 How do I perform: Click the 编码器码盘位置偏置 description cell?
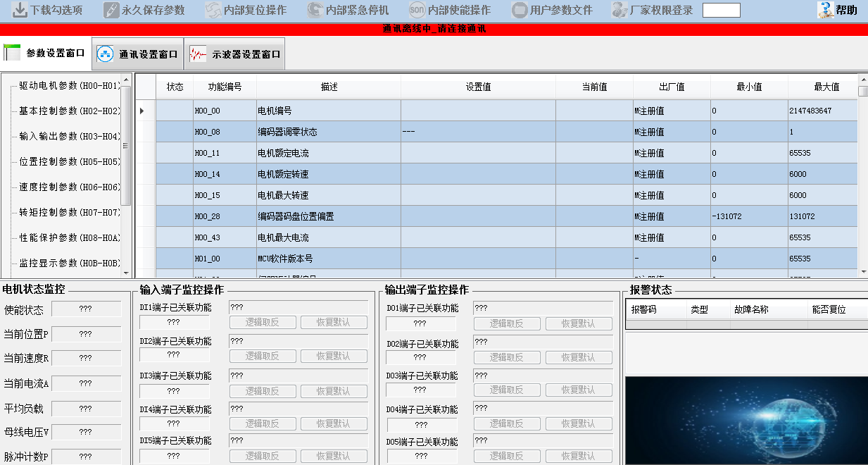pyautogui.click(x=329, y=216)
